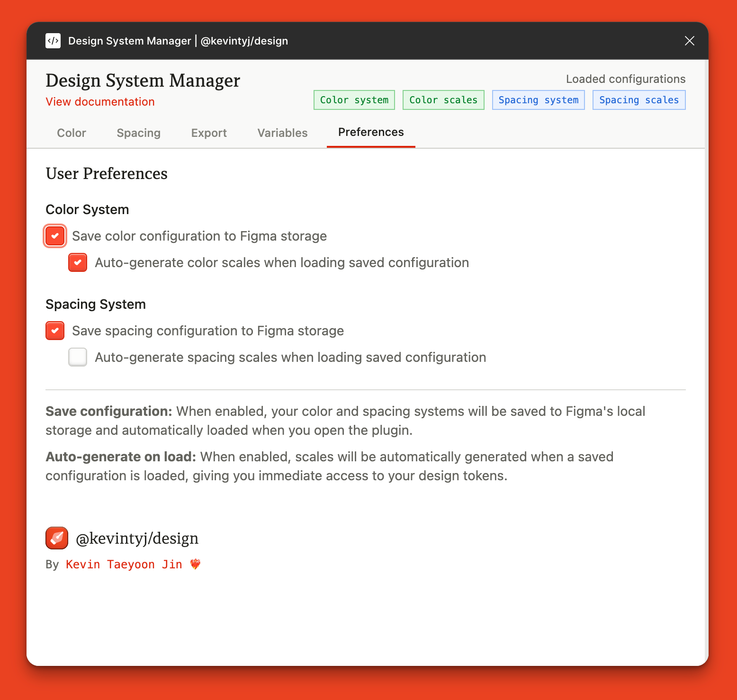737x700 pixels.
Task: Click the heart emoji after the author name
Action: click(195, 564)
